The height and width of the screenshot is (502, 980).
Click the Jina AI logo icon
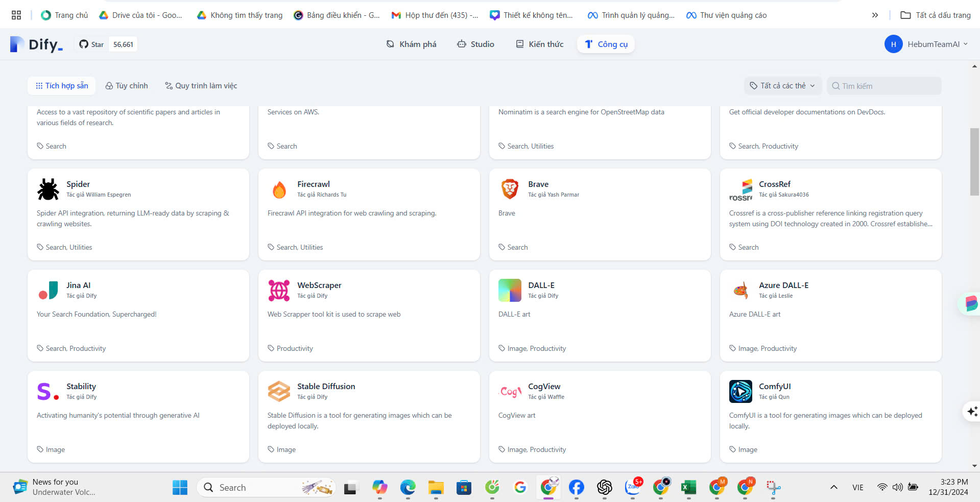click(48, 290)
